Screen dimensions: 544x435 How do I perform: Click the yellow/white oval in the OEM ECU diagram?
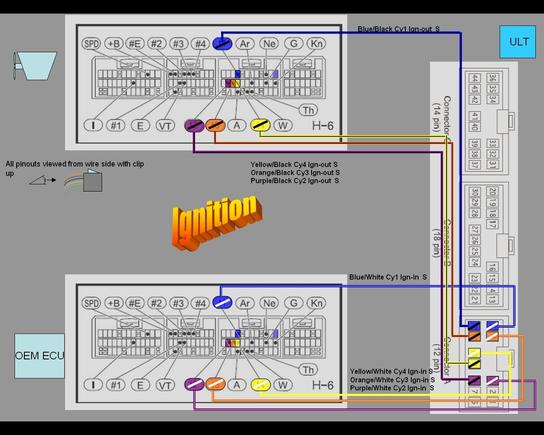click(260, 384)
